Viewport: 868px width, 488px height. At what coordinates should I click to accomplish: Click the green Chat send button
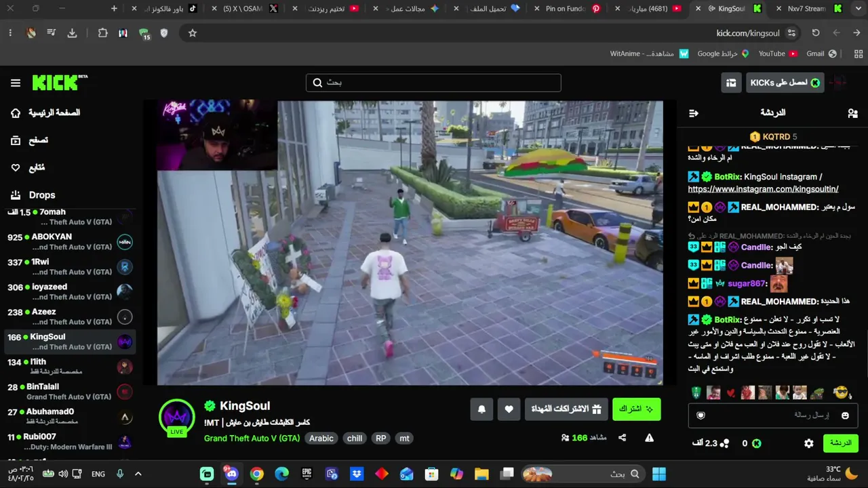click(841, 443)
